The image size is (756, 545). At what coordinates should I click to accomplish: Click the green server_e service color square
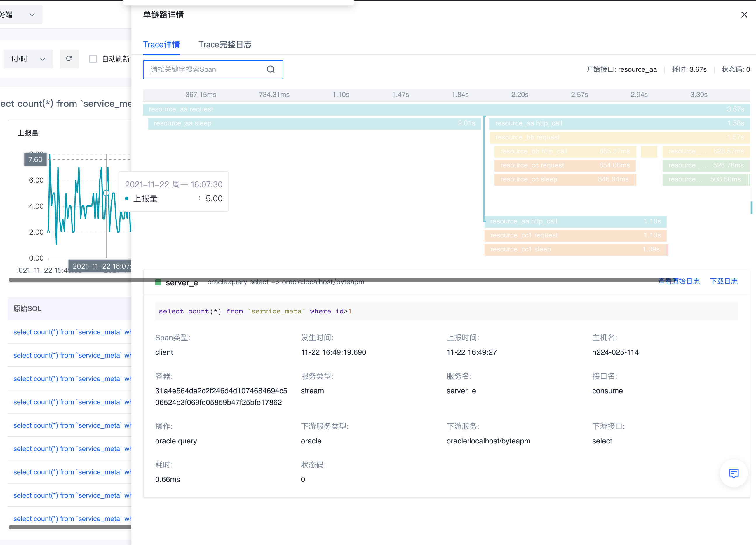158,282
